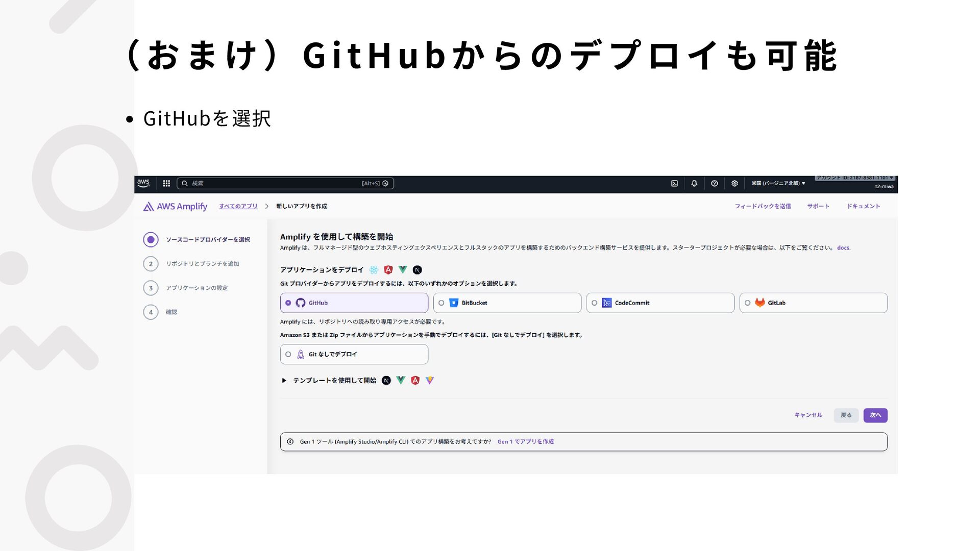Expand the テンプレートを使用して開始 section
The width and height of the screenshot is (980, 551).
click(x=284, y=381)
